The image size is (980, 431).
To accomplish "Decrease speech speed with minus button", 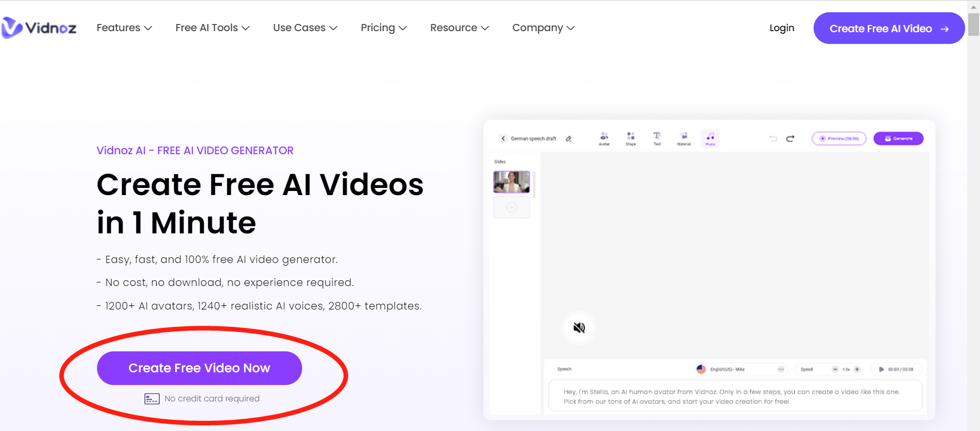I will [x=835, y=369].
